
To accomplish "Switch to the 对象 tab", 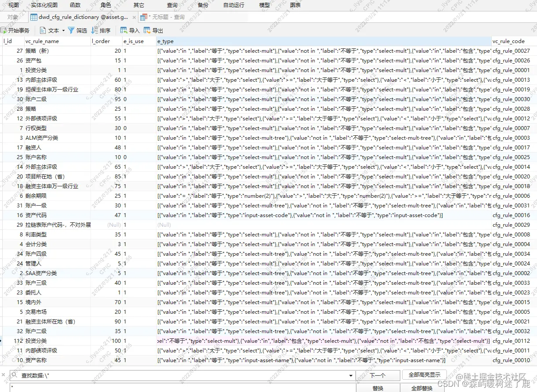I will coord(13,17).
